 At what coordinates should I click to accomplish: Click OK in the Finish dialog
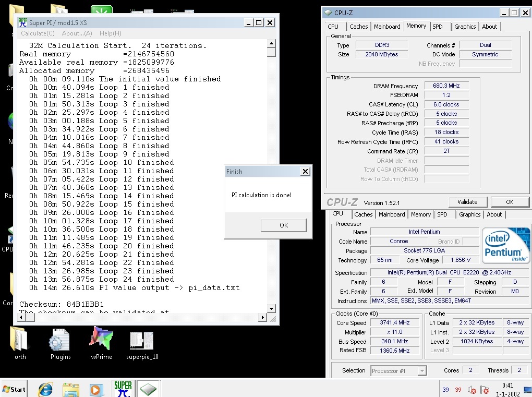click(284, 225)
